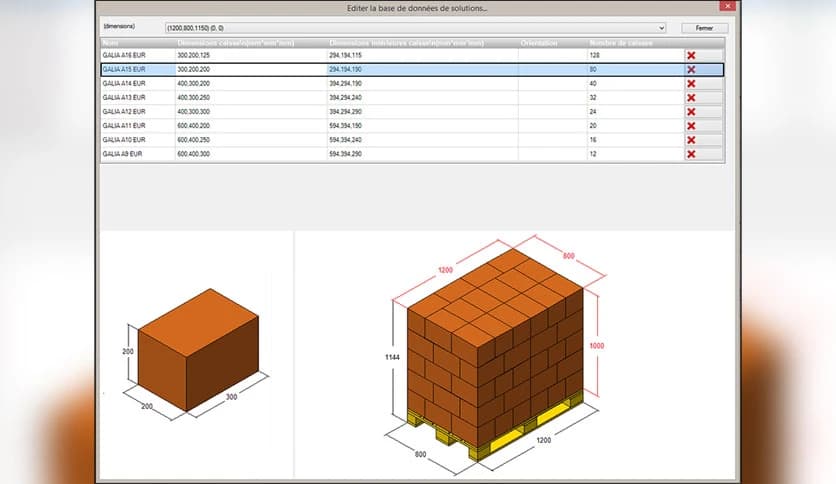The width and height of the screenshot is (836, 484).
Task: Click the 600,400,250 dimensions cell
Action: tap(251, 140)
